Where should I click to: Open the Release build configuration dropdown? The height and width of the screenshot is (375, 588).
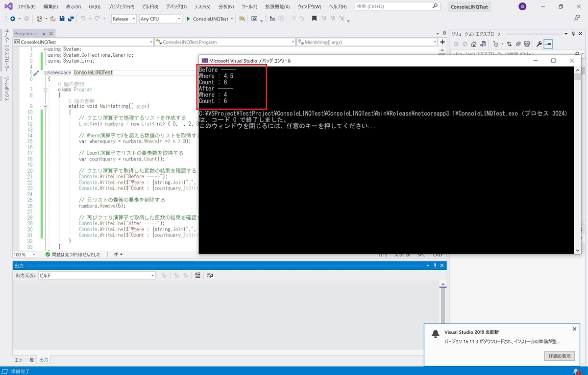123,19
